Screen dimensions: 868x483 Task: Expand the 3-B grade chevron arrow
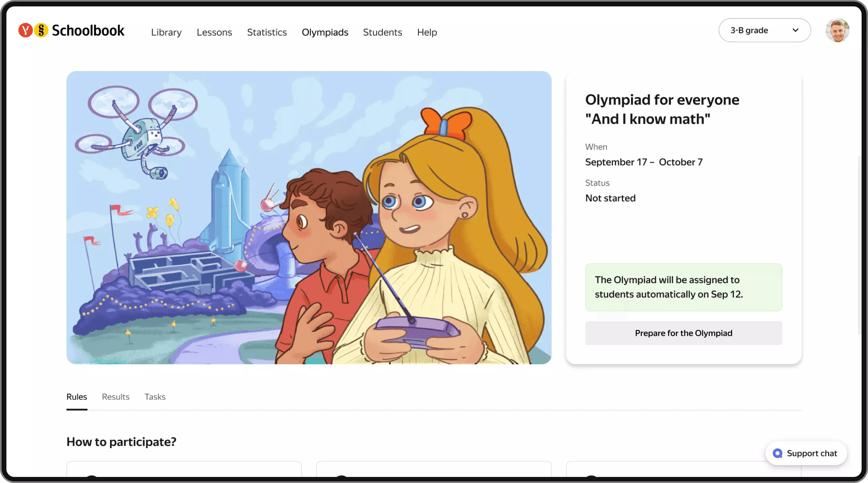coord(796,30)
